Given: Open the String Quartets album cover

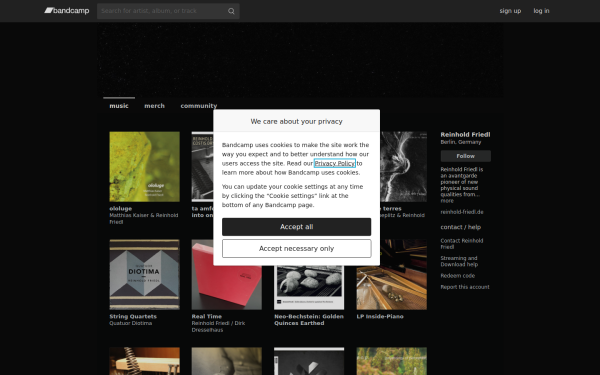Looking at the screenshot, I should (144, 275).
